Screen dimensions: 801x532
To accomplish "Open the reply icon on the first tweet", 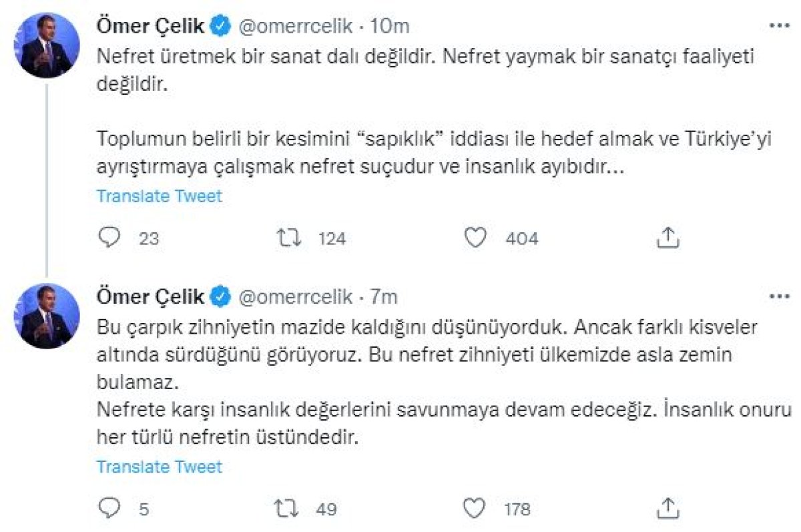I will [x=109, y=238].
